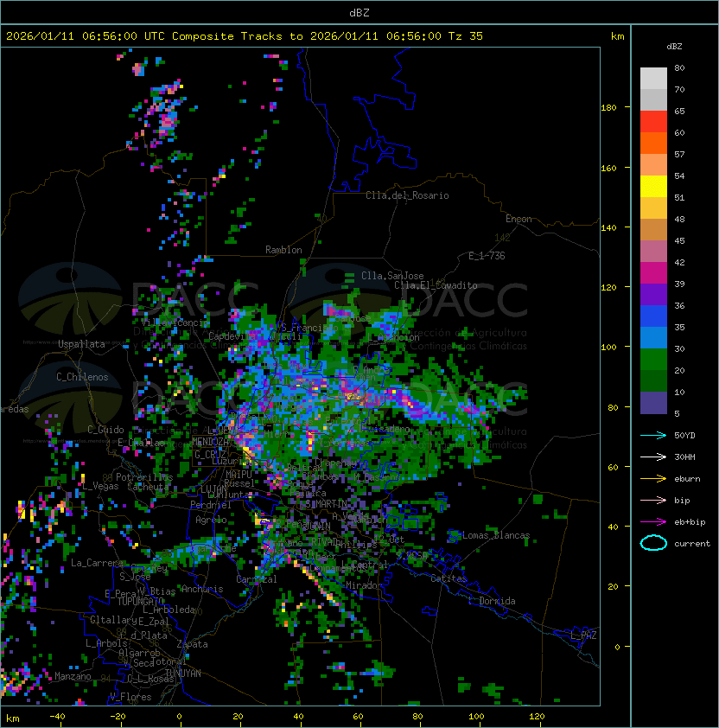This screenshot has height=728, width=719.
Task: Click the yellow eburn arrow icon
Action: pyautogui.click(x=653, y=479)
